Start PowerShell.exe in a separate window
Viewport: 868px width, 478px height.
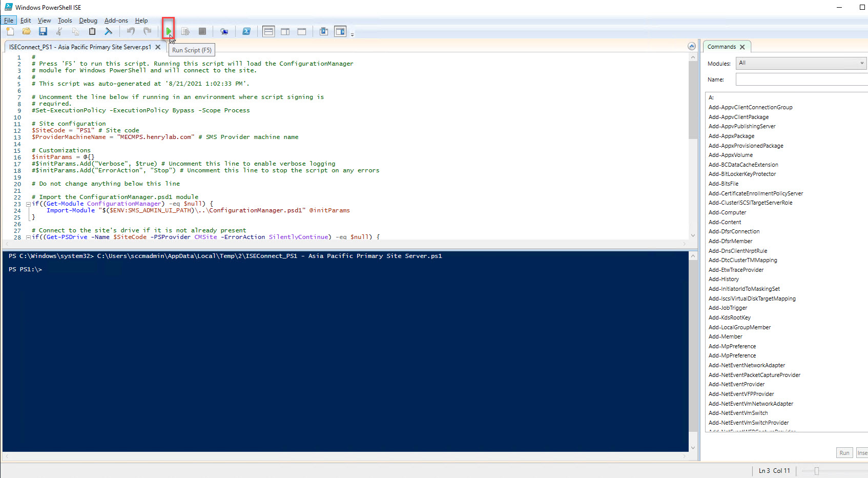[246, 31]
